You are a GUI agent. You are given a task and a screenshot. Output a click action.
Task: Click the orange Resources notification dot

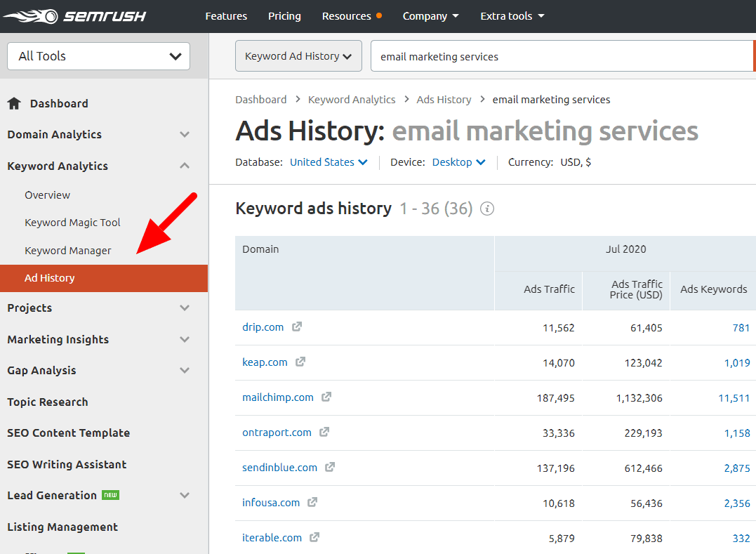379,15
